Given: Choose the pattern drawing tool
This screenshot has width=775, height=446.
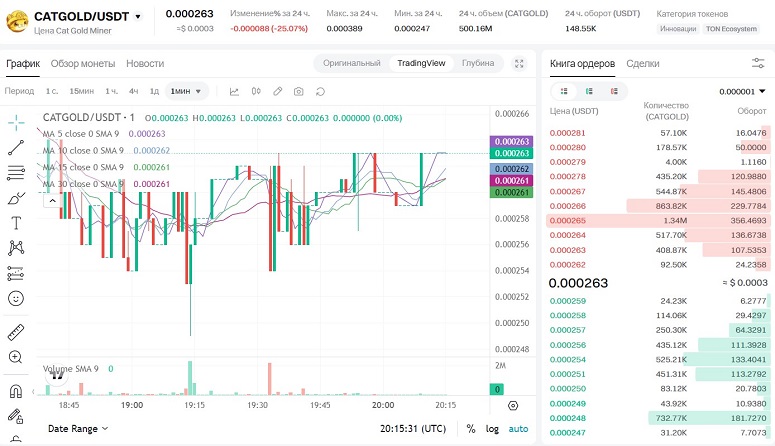Looking at the screenshot, I should click(x=16, y=248).
